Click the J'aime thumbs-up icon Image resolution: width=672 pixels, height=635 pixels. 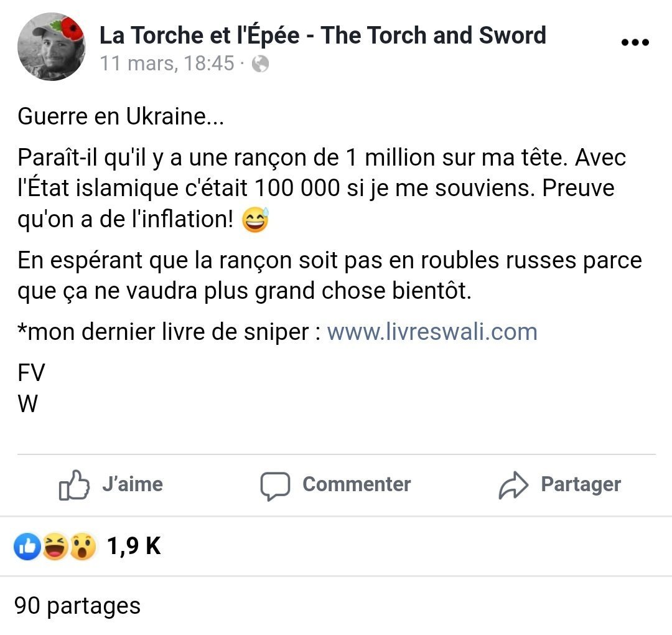click(x=74, y=485)
